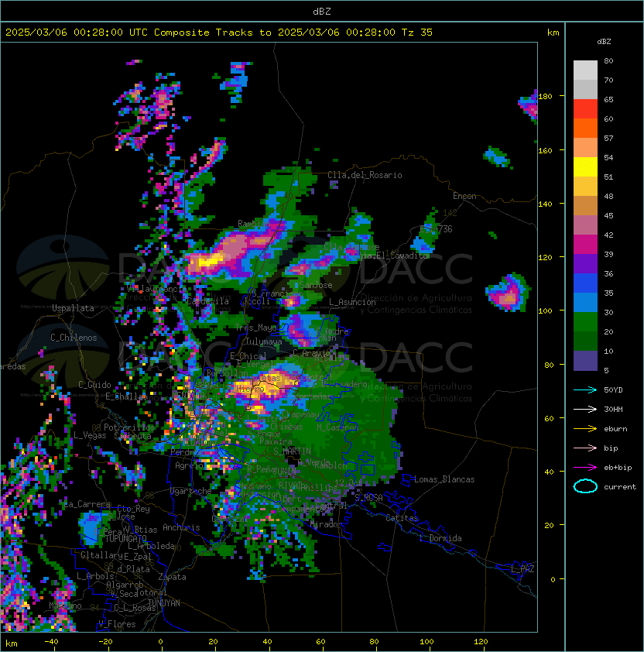Click the cyan 'current' ellipse legend icon
The image size is (644, 652).
tap(585, 486)
